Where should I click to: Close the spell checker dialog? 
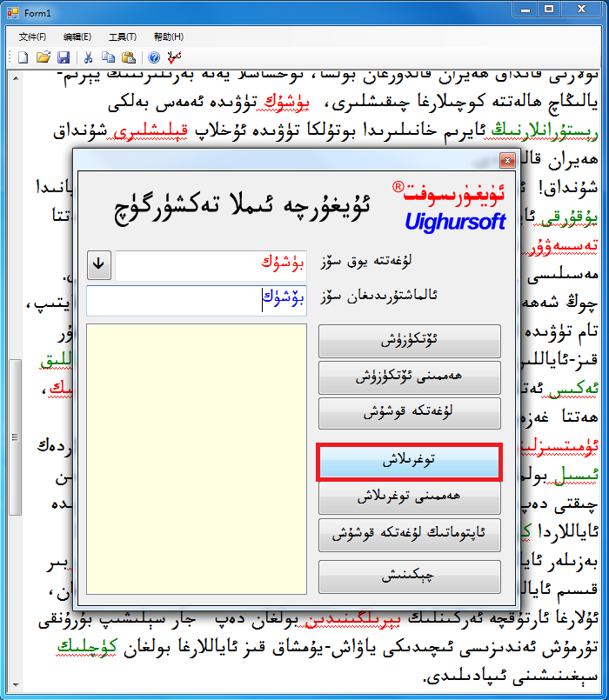(x=507, y=160)
